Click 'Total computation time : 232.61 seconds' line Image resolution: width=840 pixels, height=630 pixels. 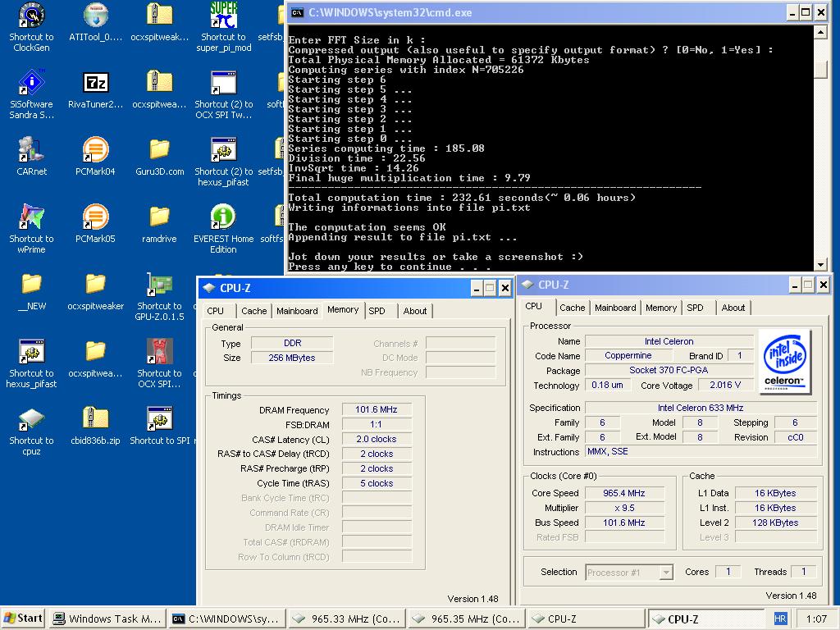(x=462, y=198)
